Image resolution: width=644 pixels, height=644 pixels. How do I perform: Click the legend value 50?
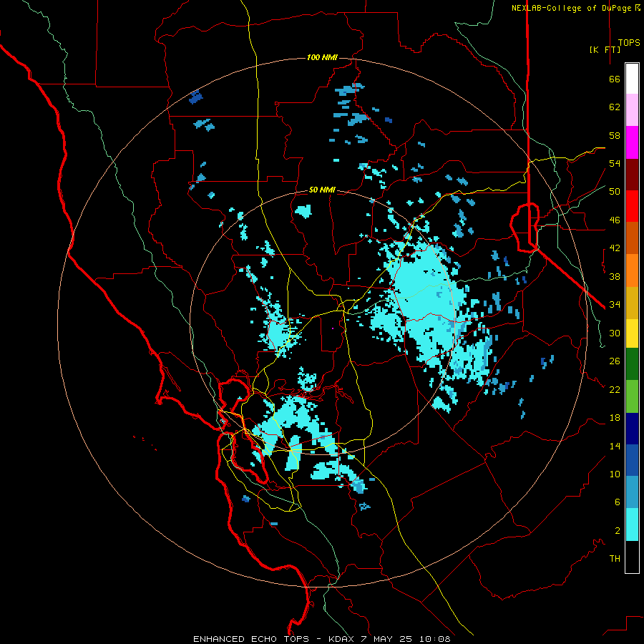tap(615, 192)
